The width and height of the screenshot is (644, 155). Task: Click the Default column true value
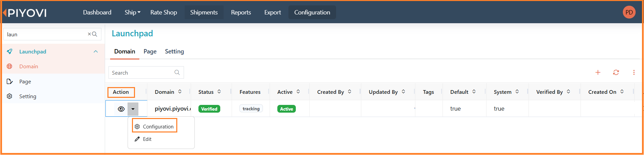(455, 109)
